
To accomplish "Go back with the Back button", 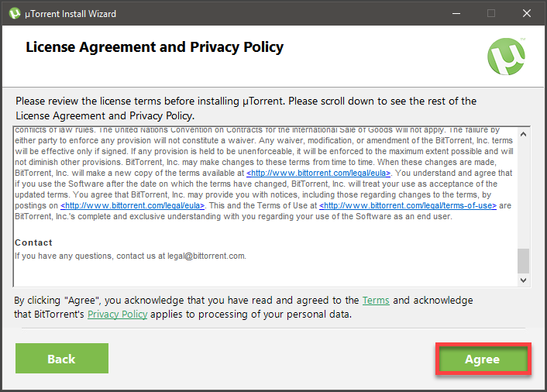I will [x=61, y=359].
